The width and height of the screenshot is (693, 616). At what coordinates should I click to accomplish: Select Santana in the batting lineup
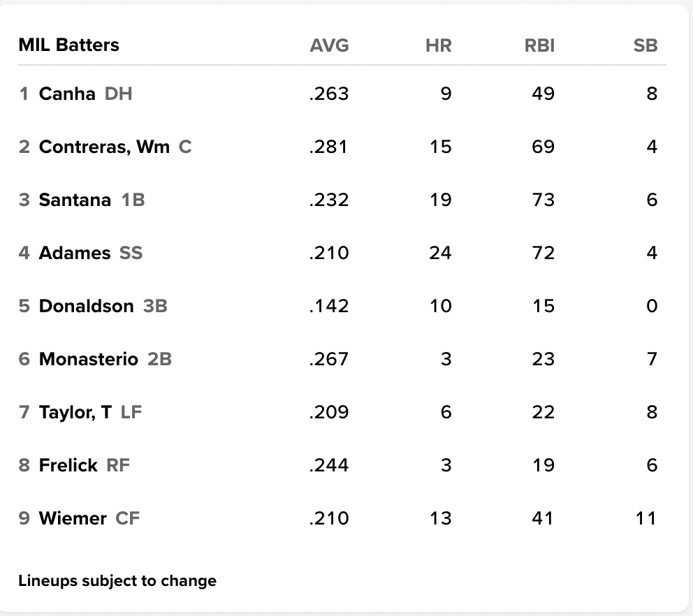click(x=75, y=200)
